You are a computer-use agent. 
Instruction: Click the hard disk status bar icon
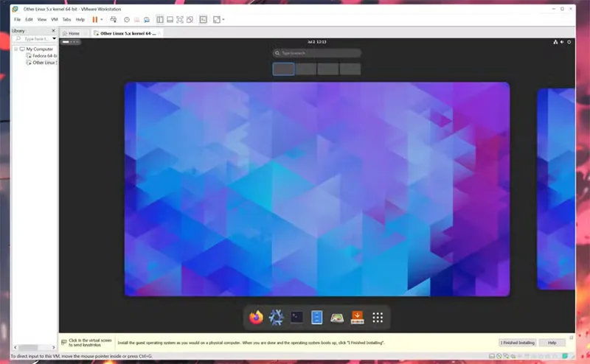tap(491, 356)
